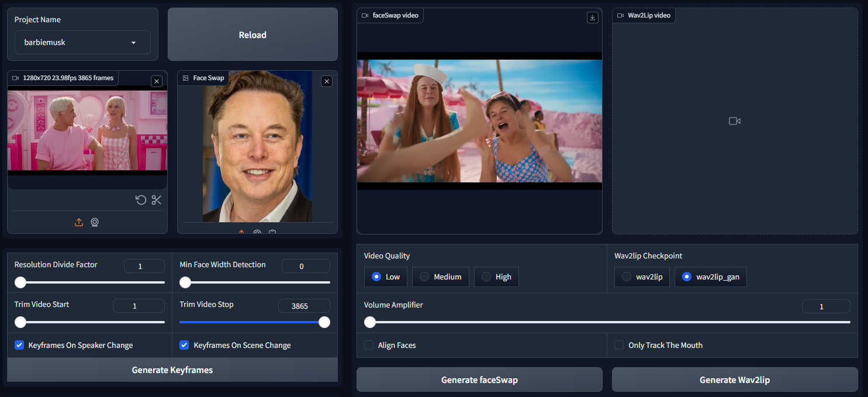Click the Generate faceSwap button
This screenshot has height=397, width=868.
click(x=479, y=379)
